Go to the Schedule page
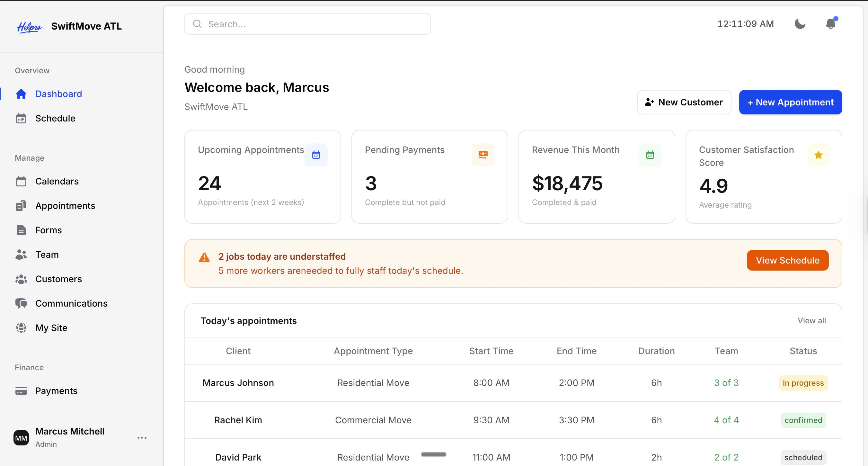The image size is (868, 466). click(x=55, y=119)
